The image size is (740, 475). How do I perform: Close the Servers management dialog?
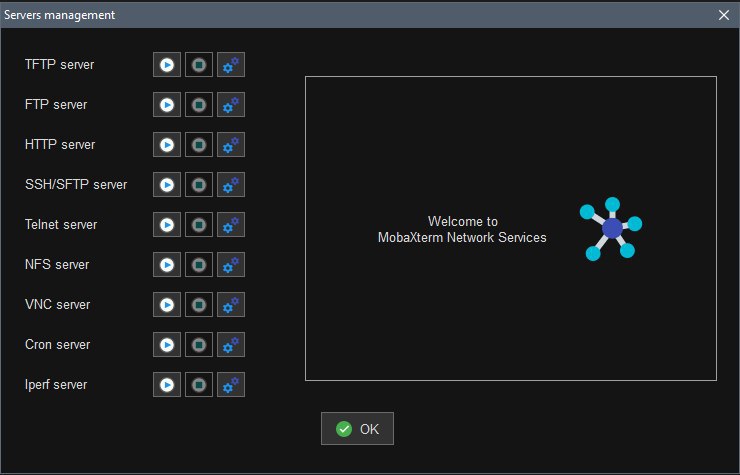(x=723, y=15)
